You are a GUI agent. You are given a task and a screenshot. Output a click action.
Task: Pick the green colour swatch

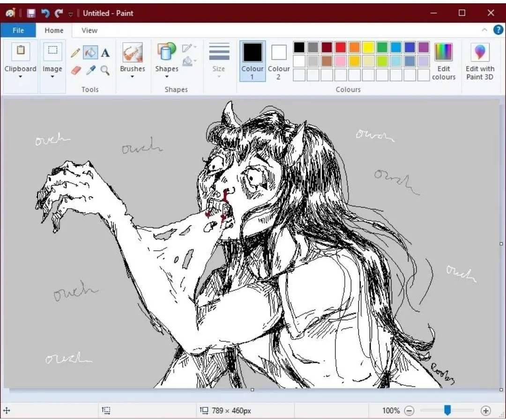382,47
